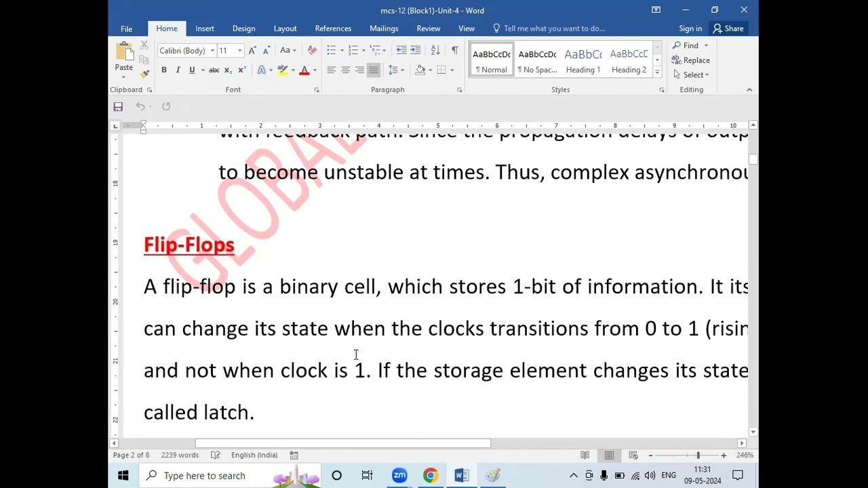Apply strikethrough formatting
The height and width of the screenshot is (488, 868).
214,70
